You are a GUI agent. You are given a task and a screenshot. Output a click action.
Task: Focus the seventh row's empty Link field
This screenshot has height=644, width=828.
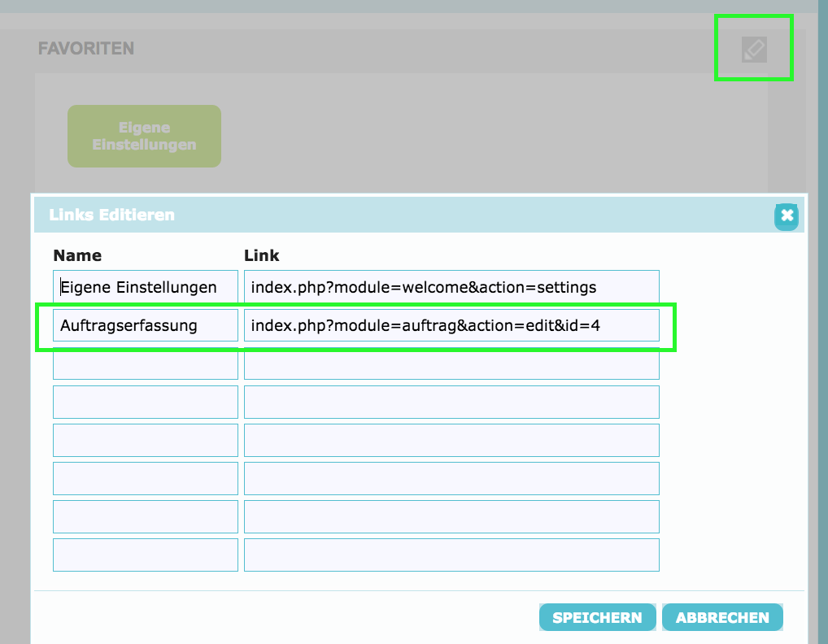pyautogui.click(x=451, y=516)
